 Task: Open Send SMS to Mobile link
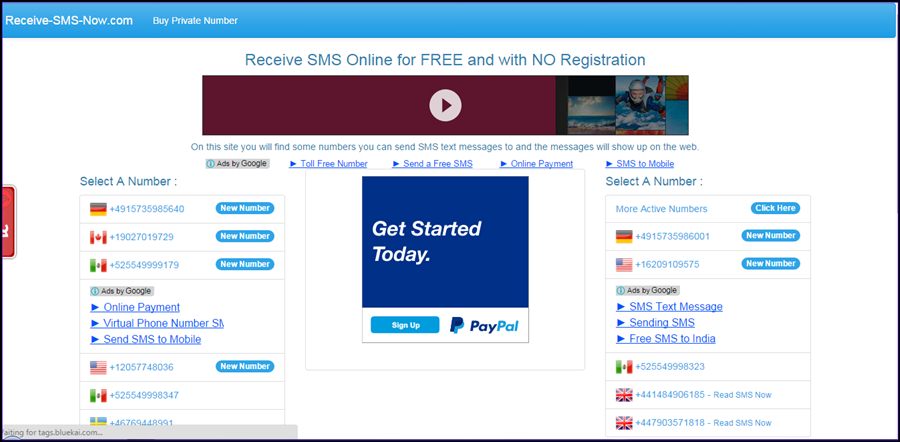click(x=146, y=339)
